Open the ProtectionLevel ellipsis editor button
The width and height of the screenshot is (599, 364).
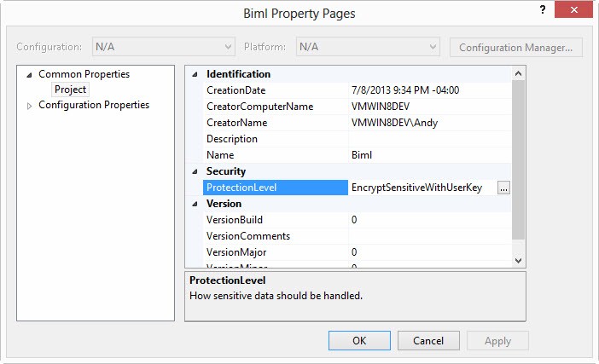[x=503, y=188]
